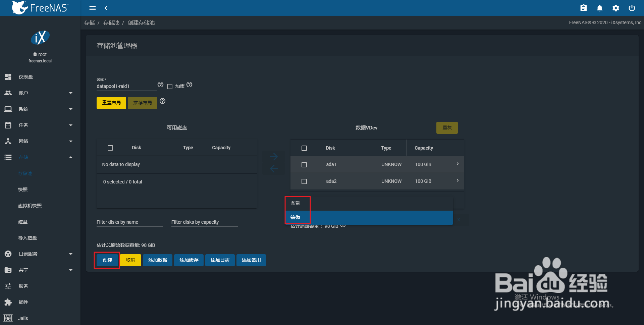This screenshot has width=644, height=325.
Task: Move disks left with arrow
Action: tap(274, 169)
